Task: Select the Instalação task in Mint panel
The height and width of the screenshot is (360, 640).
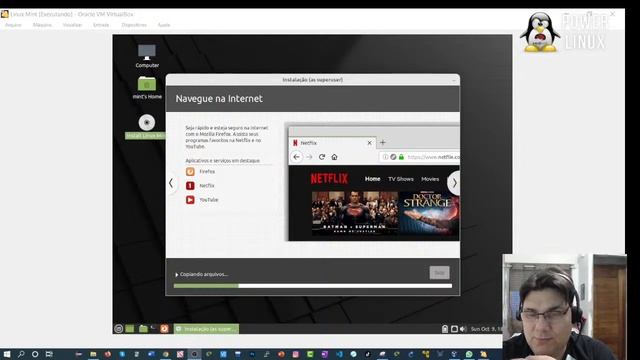Action: [206, 329]
